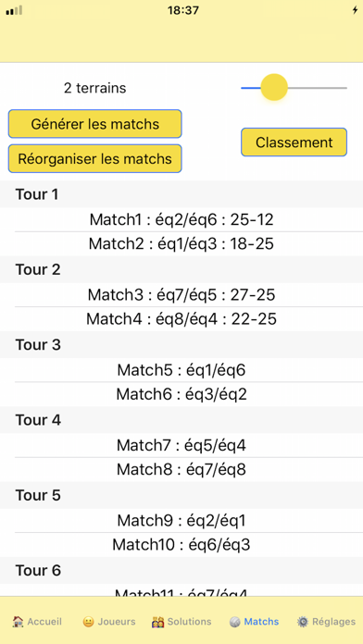This screenshot has width=363, height=644.
Task: Switch to the Joueurs tab label
Action: pos(117,622)
